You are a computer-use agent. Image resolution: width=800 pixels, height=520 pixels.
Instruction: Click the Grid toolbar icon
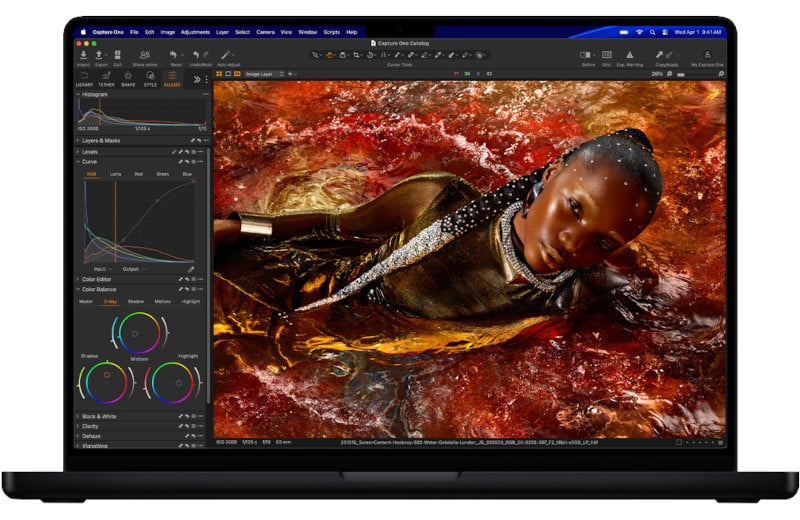pos(607,55)
